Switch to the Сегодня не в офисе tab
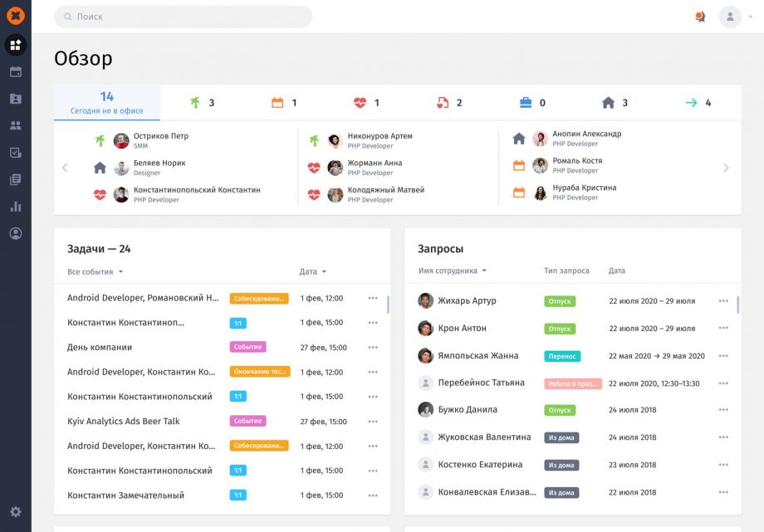 [106, 102]
